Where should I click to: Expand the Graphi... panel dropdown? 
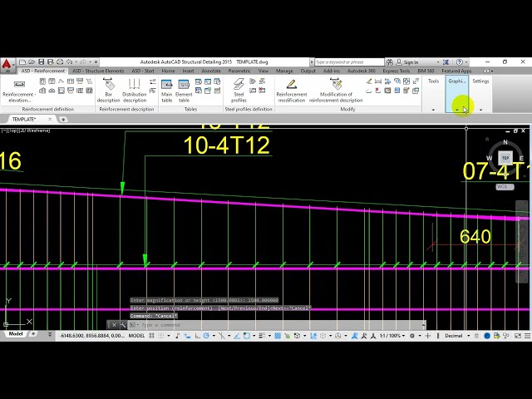(457, 110)
